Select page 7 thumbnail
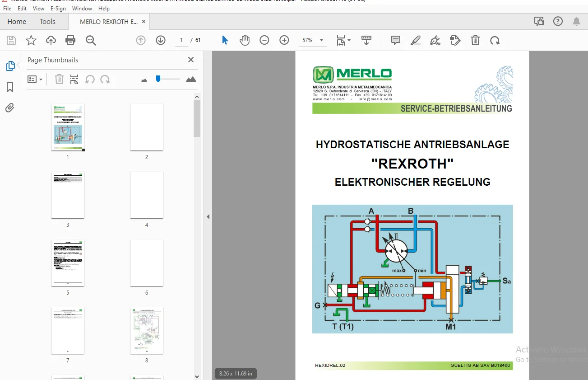This screenshot has width=588, height=380. coord(68,331)
